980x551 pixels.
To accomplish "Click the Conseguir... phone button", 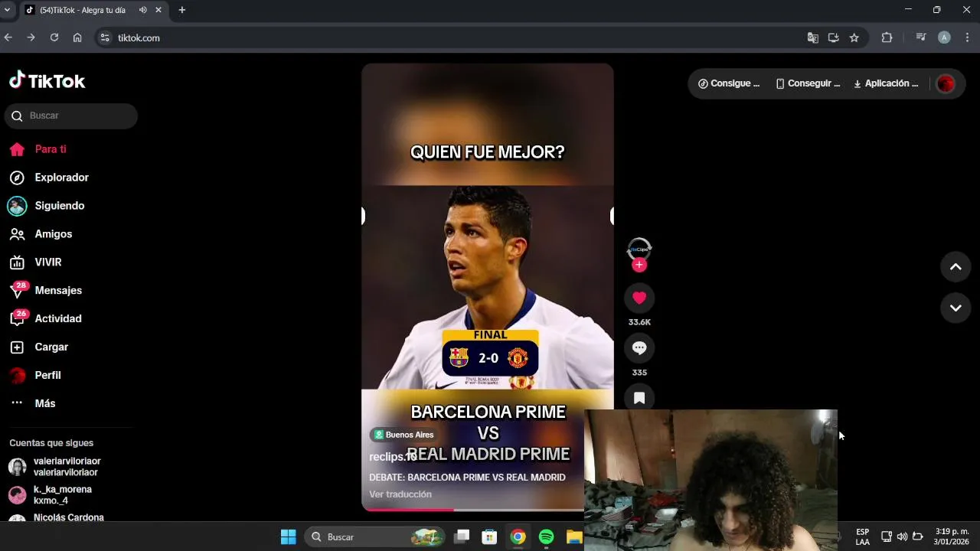I will 808,83.
